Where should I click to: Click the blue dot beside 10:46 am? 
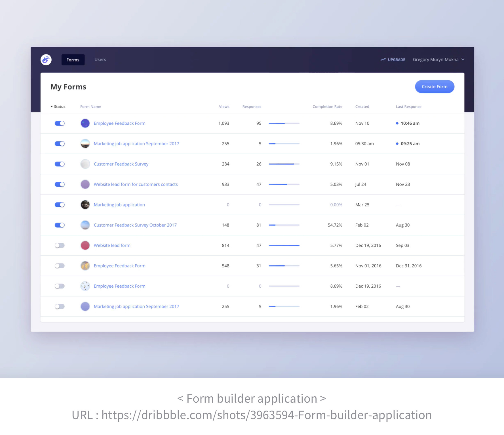[397, 123]
